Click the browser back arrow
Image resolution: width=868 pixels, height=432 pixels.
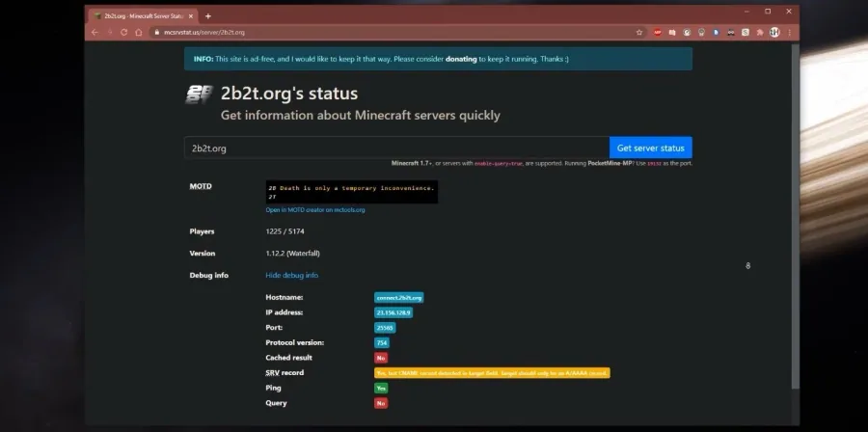95,32
